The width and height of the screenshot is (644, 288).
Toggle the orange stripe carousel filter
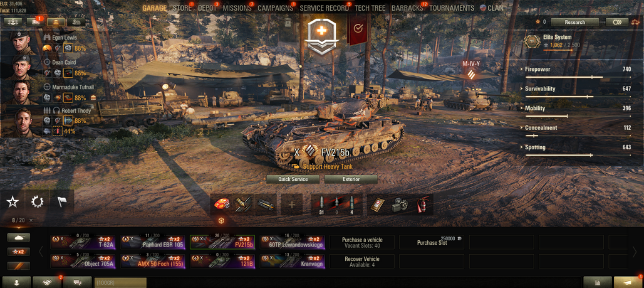coord(19,266)
